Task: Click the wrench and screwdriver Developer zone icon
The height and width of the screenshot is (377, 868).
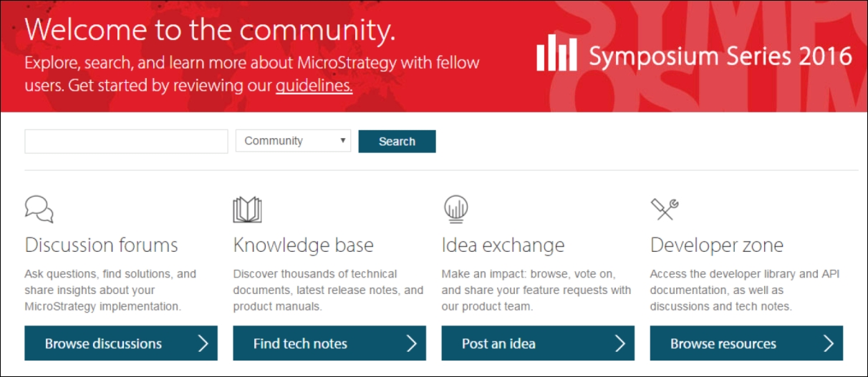Action: (x=664, y=209)
